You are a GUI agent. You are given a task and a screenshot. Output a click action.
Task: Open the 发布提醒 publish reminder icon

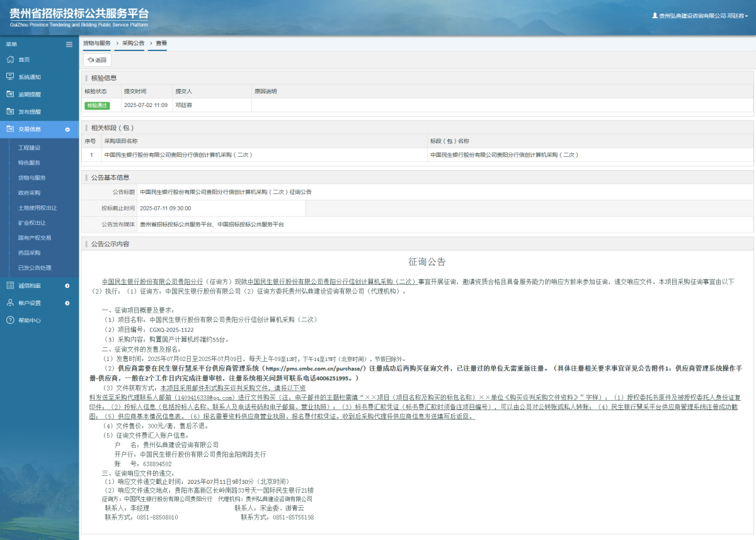[x=10, y=111]
